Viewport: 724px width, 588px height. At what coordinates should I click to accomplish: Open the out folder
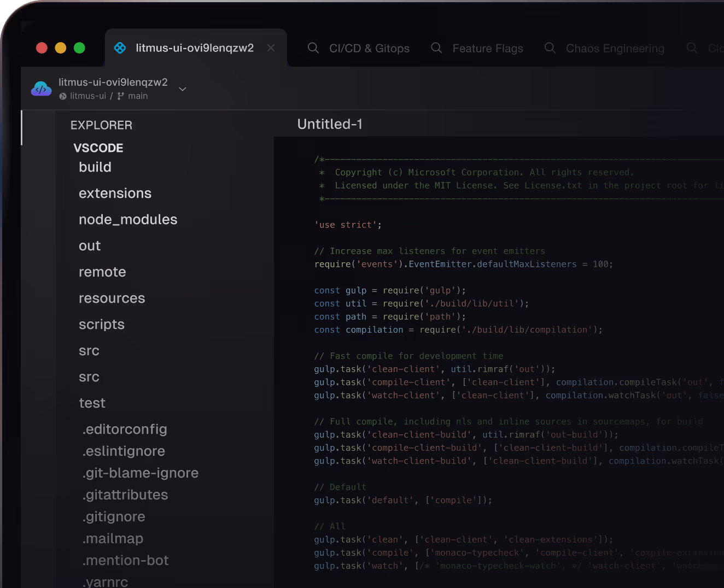pyautogui.click(x=90, y=246)
